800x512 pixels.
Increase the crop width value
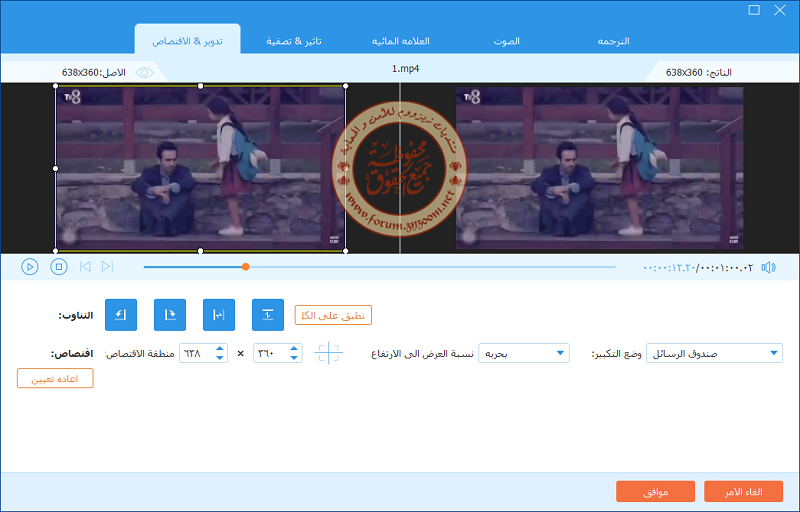click(x=220, y=348)
